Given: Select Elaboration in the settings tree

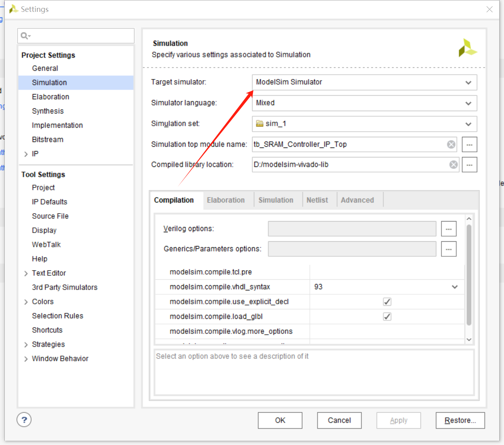Looking at the screenshot, I should click(x=51, y=97).
